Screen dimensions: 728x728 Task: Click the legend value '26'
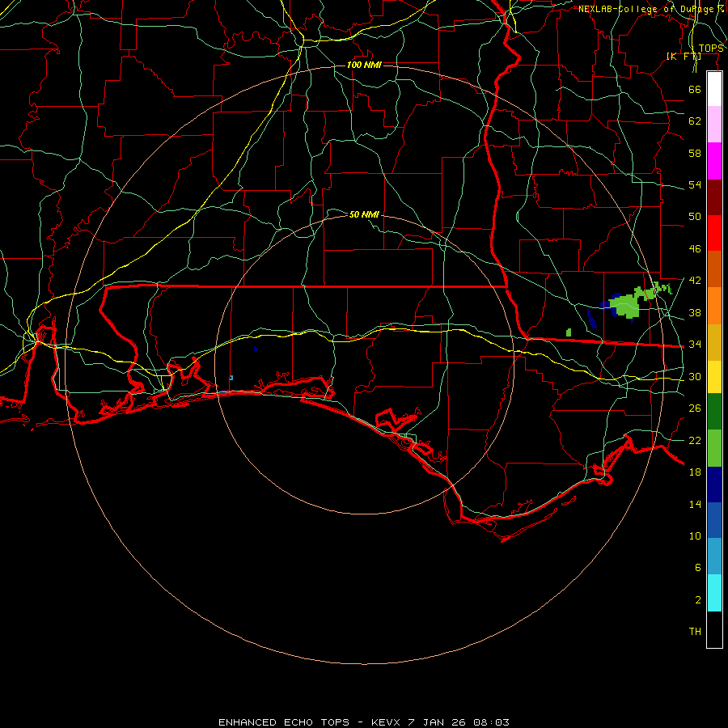tap(695, 408)
